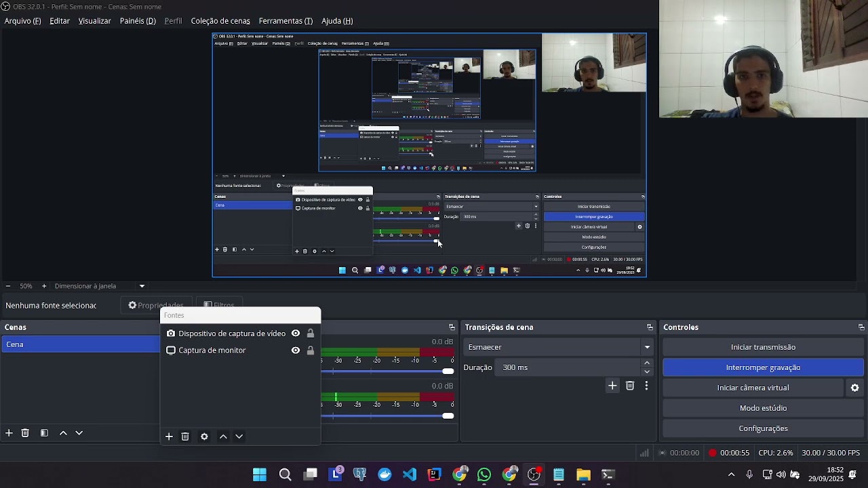Open Arquivo menu
This screenshot has width=868, height=488.
[23, 21]
